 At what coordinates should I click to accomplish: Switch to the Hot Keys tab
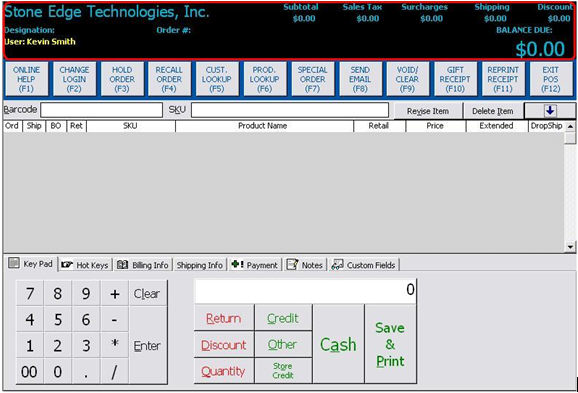coord(85,265)
